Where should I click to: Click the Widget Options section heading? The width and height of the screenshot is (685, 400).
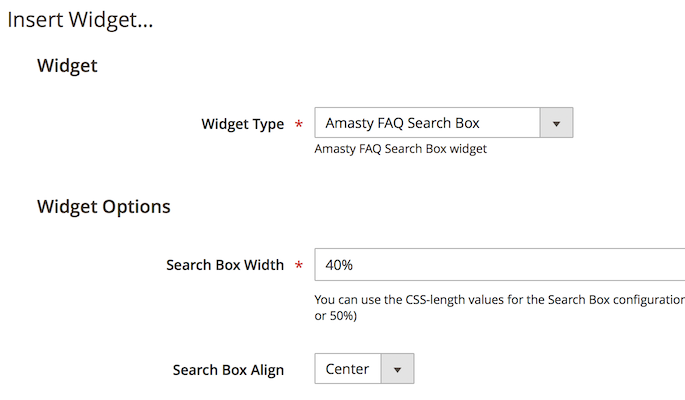[104, 207]
